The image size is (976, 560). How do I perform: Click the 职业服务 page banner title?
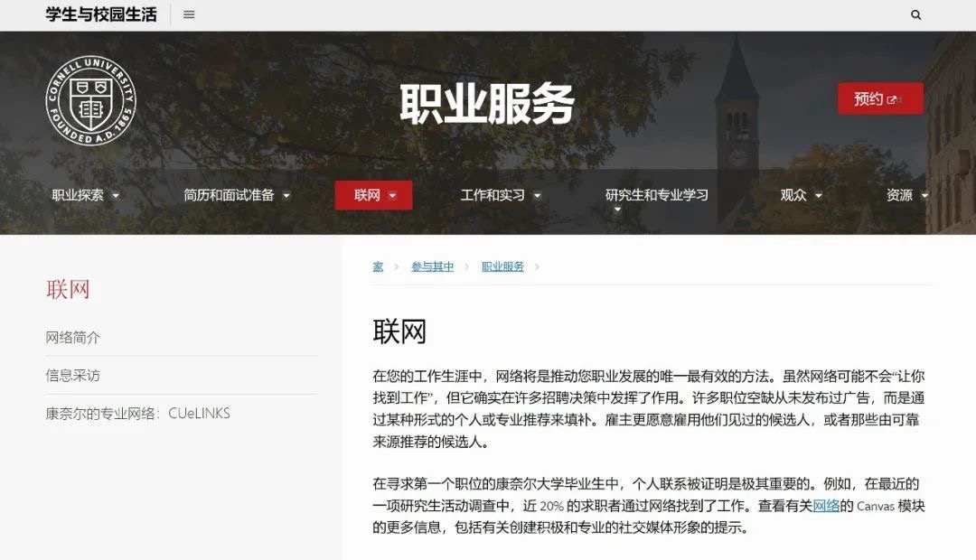click(x=486, y=103)
